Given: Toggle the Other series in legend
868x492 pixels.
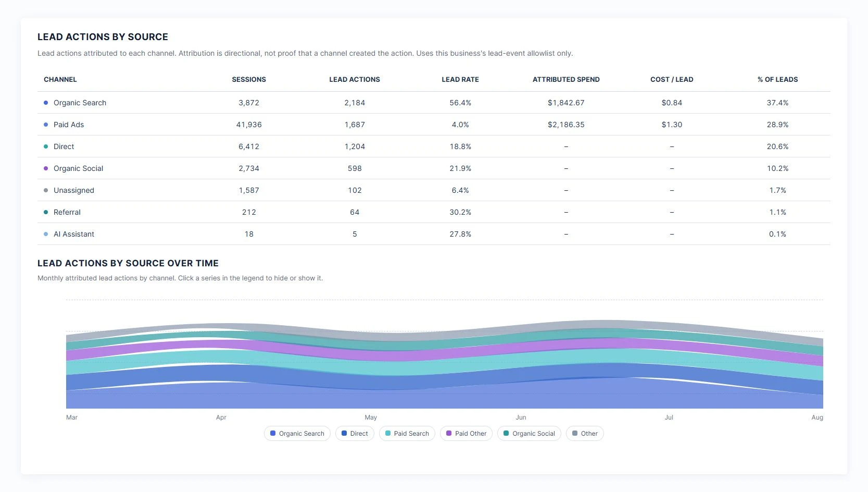Looking at the screenshot, I should 585,434.
